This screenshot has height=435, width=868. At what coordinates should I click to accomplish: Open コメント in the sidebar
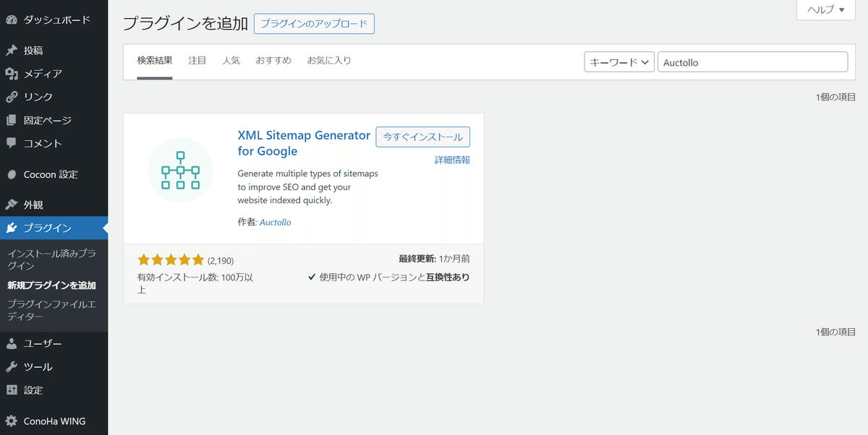pyautogui.click(x=54, y=143)
